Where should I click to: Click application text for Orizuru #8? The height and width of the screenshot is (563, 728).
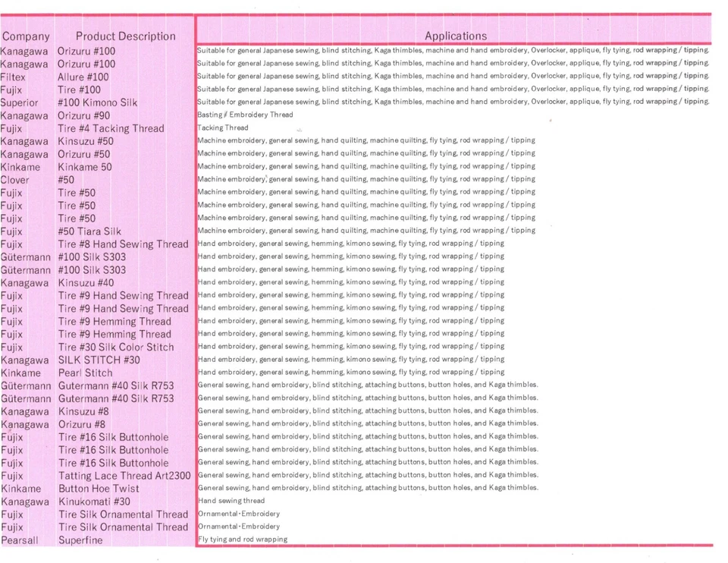click(369, 423)
